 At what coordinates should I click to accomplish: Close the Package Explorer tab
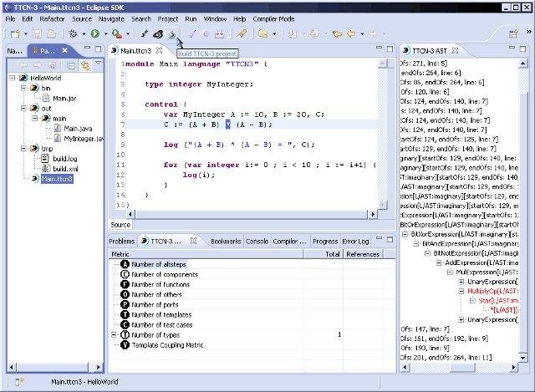point(64,50)
